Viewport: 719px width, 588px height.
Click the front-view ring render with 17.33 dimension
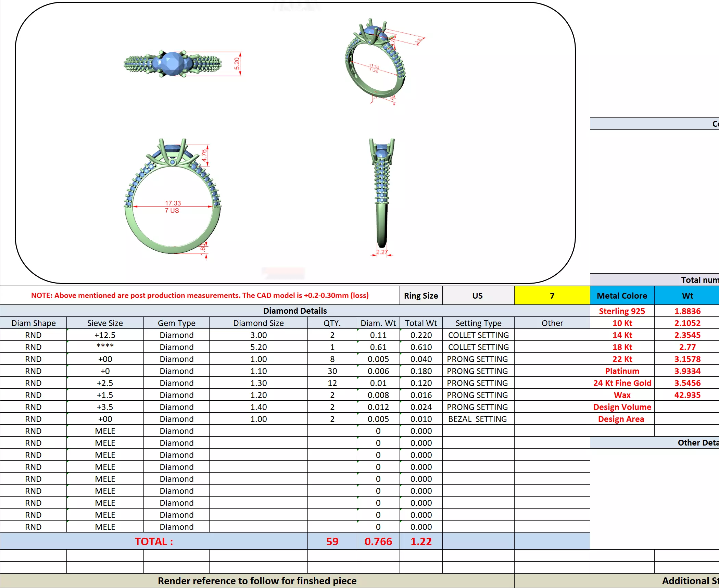coord(173,197)
